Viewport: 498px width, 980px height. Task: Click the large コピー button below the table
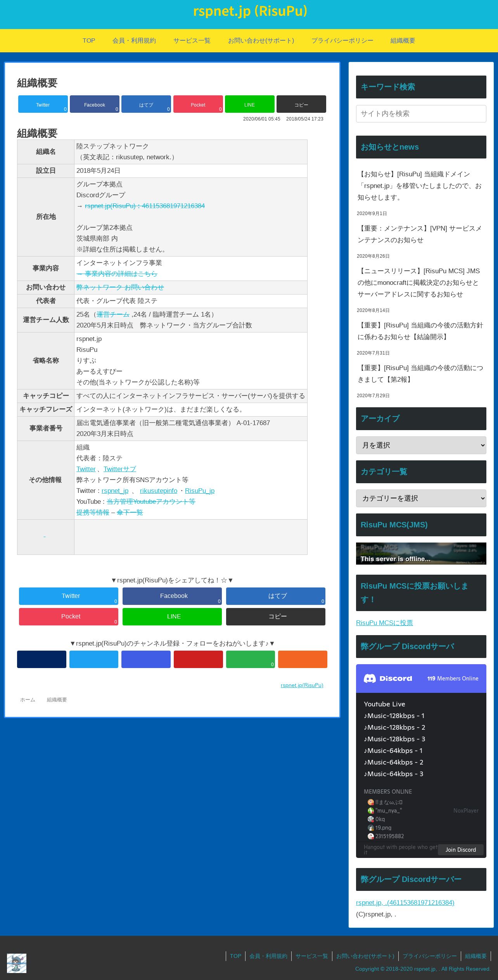pos(276,617)
